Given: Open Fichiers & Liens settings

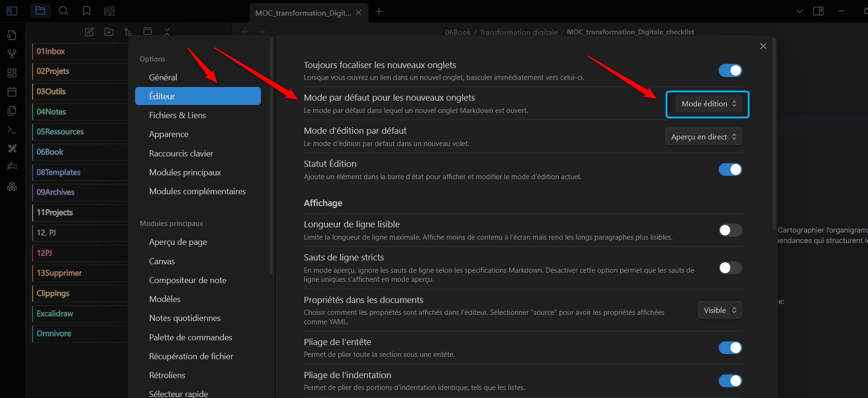Looking at the screenshot, I should (198, 115).
